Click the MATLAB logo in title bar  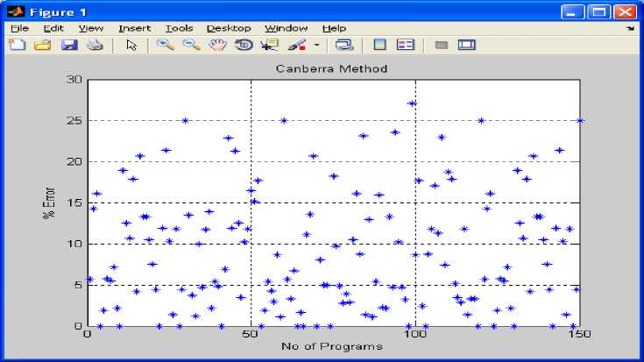(x=16, y=11)
